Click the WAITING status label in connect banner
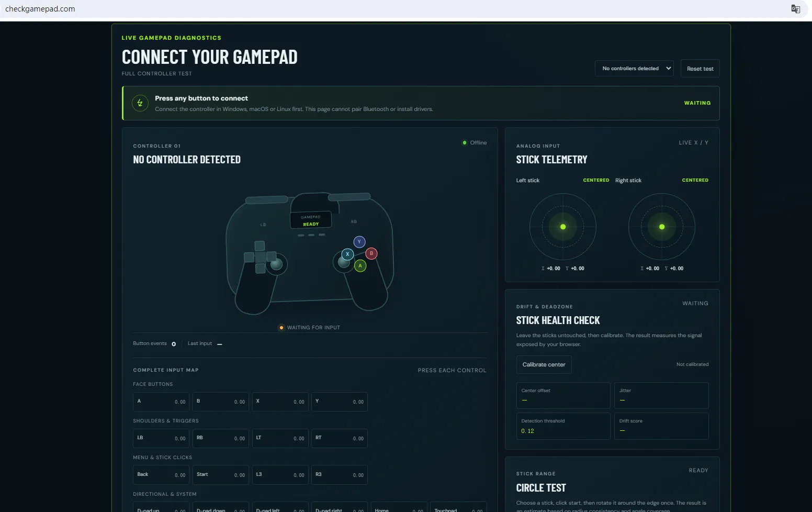Image resolution: width=812 pixels, height=512 pixels. (x=697, y=103)
